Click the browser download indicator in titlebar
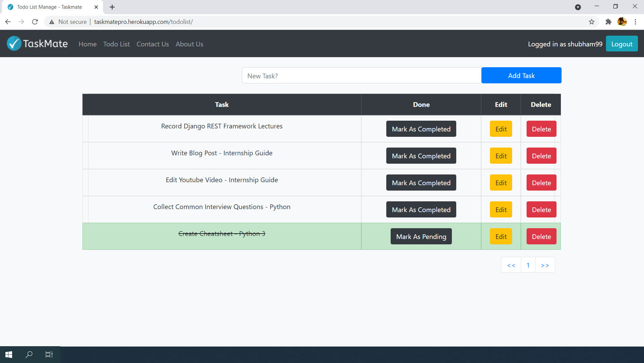Screen dimensions: 644x363 (x=578, y=7)
